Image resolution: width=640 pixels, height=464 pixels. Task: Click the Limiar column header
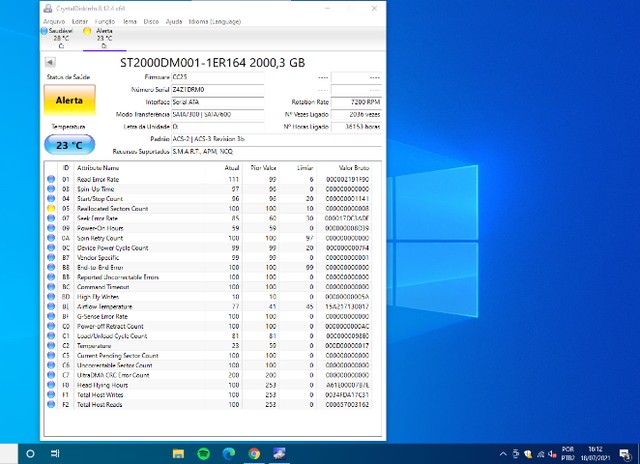click(305, 168)
